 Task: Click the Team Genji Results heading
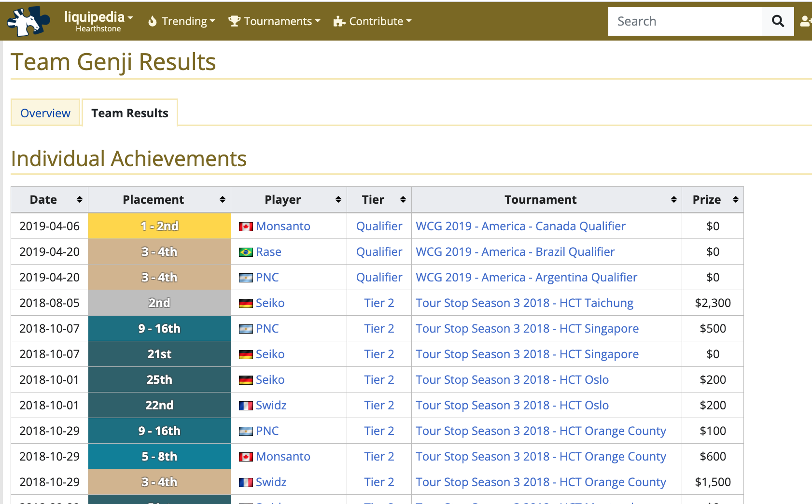coord(113,62)
